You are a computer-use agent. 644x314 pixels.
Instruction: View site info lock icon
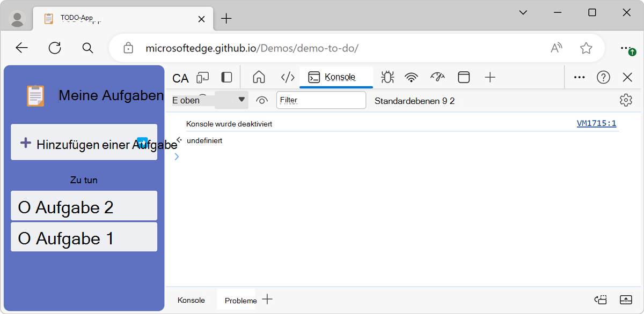tap(128, 48)
